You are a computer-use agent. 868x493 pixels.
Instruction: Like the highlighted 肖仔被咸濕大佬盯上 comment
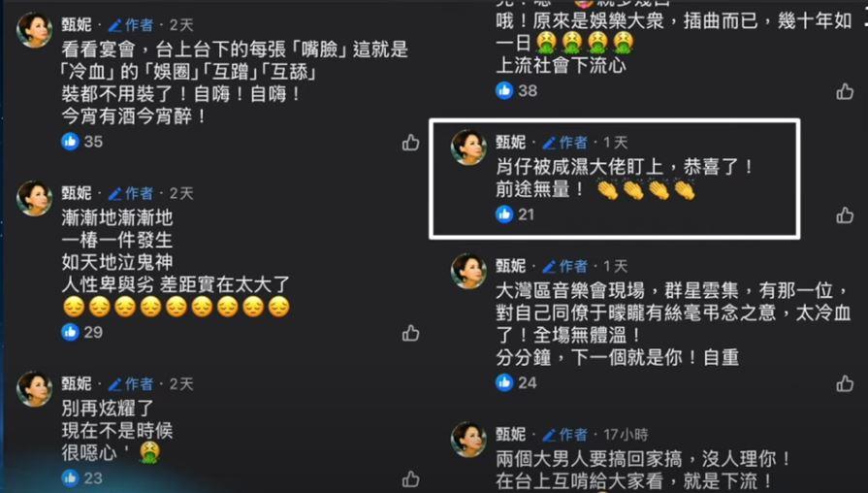pos(845,214)
